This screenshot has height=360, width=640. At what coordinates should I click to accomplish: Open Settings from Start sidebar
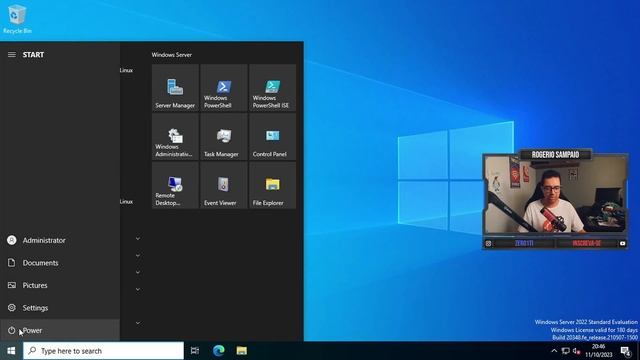pos(60,308)
